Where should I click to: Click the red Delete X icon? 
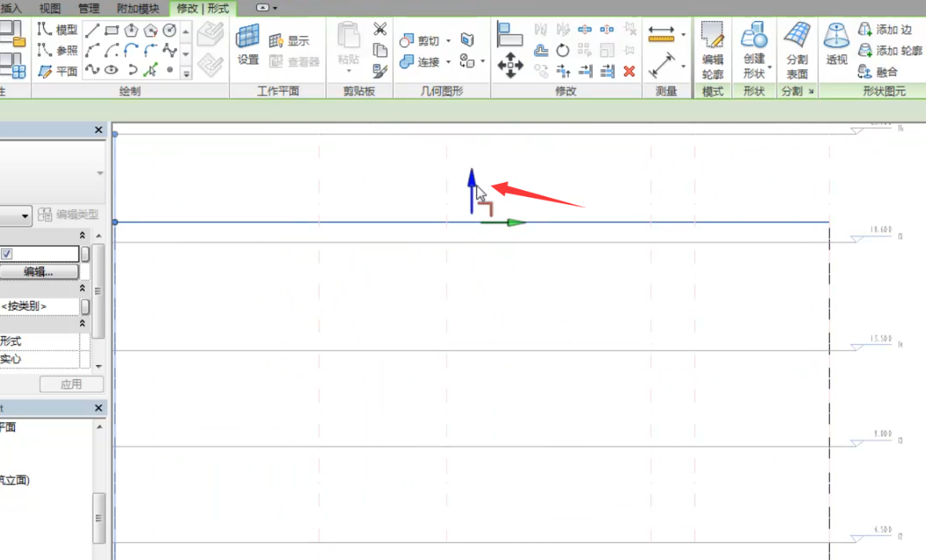pos(629,71)
